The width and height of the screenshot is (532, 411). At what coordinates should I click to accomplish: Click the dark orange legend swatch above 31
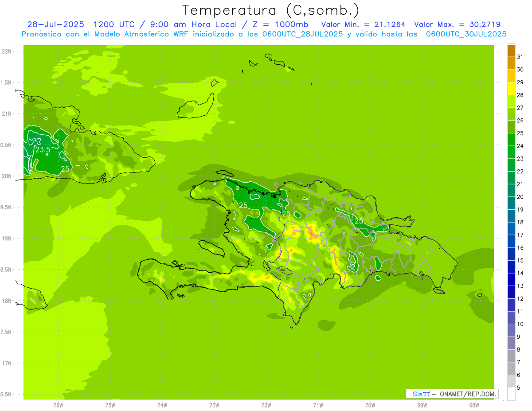[511, 51]
